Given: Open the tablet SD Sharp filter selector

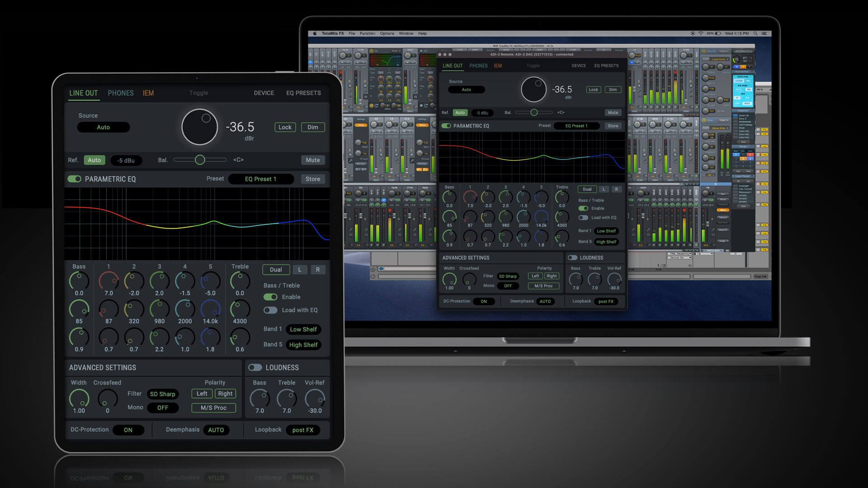Looking at the screenshot, I should coord(162,394).
